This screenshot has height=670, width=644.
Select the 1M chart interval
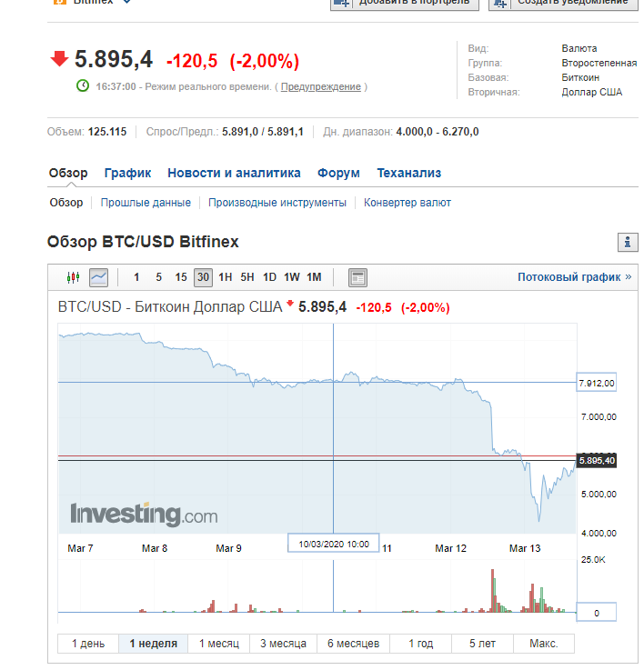[314, 277]
